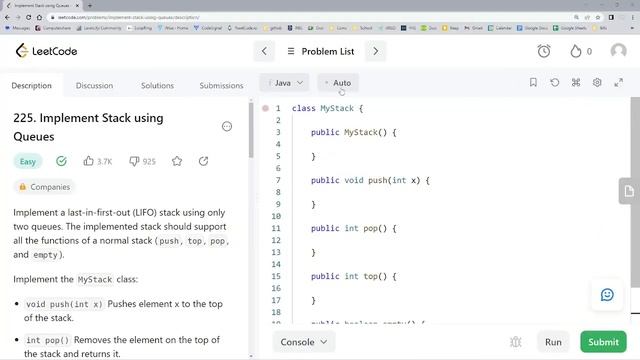
Task: Click code line 'public void push(int x) {'
Action: pos(370,180)
